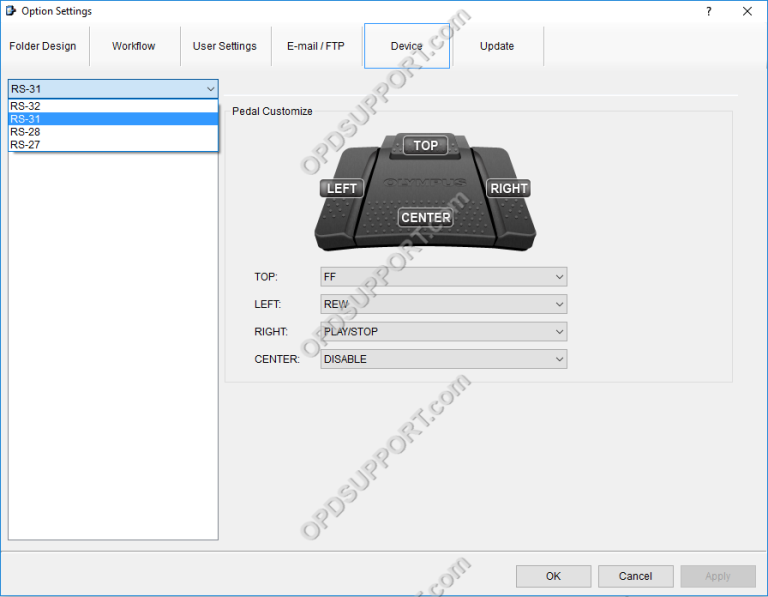Click the Cancel button

point(635,576)
